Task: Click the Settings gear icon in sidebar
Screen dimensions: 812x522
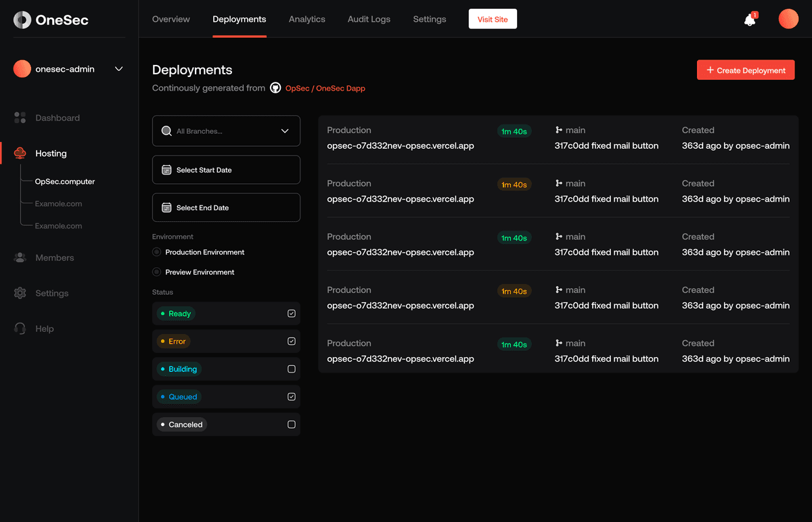Action: [x=20, y=293]
